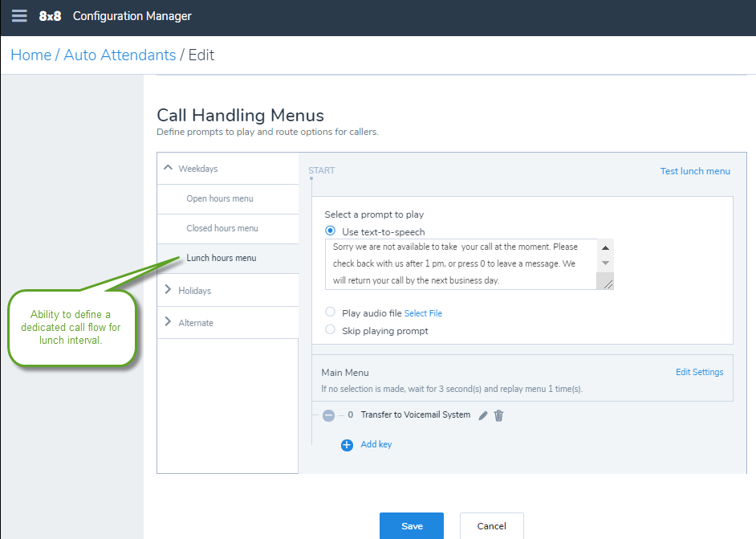Collapse the Weekdays section
Screen dimensions: 756x539
[168, 168]
